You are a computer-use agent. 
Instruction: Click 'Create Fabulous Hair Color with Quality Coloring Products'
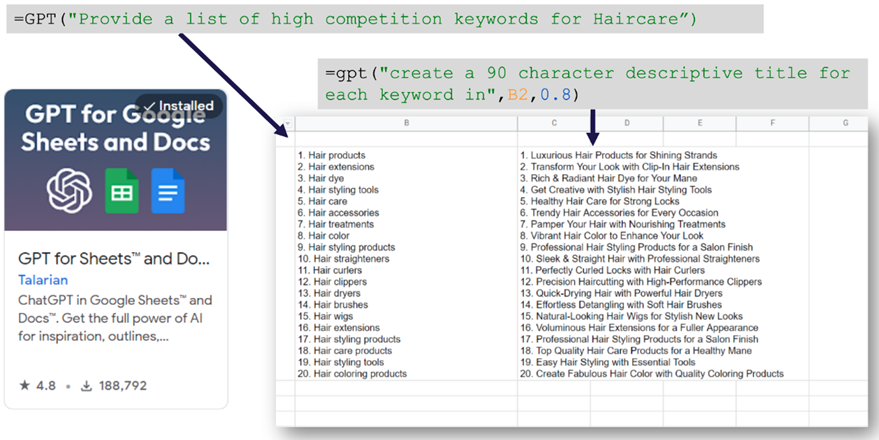660,374
